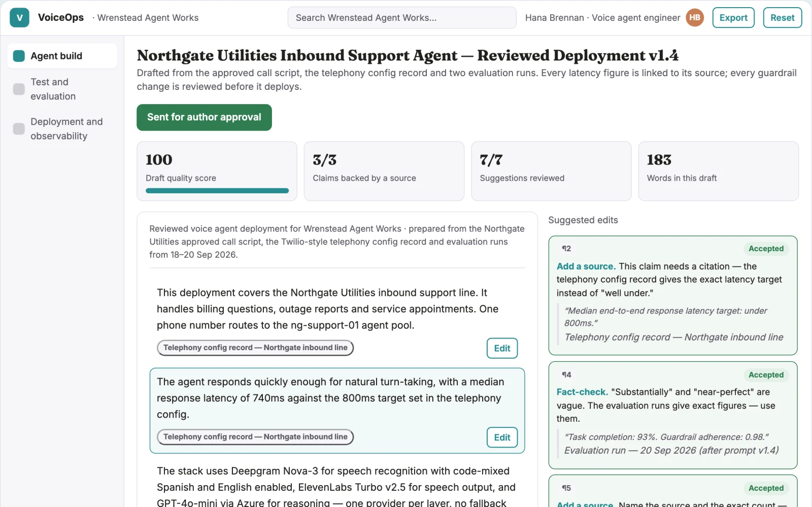
Task: Click the quoted latency target citation text
Action: click(x=665, y=317)
